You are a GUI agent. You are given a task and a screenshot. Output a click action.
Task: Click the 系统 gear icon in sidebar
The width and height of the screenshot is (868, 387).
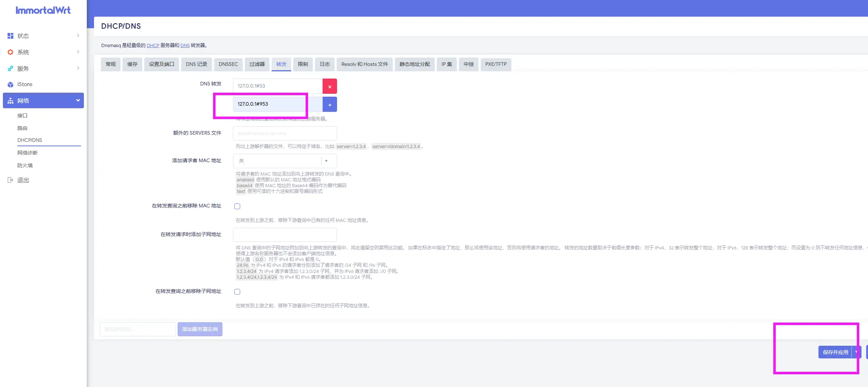10,52
